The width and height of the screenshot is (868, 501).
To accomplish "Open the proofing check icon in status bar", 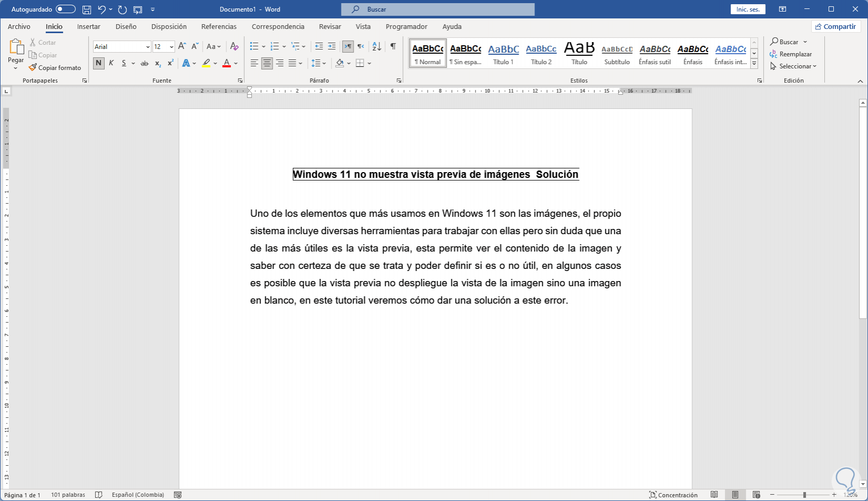I will pos(98,495).
